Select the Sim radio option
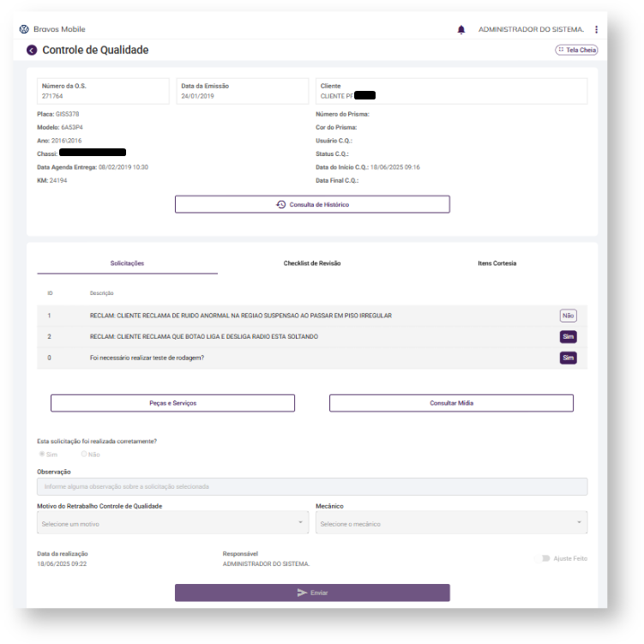Screen dimensions: 644x644 (42, 454)
